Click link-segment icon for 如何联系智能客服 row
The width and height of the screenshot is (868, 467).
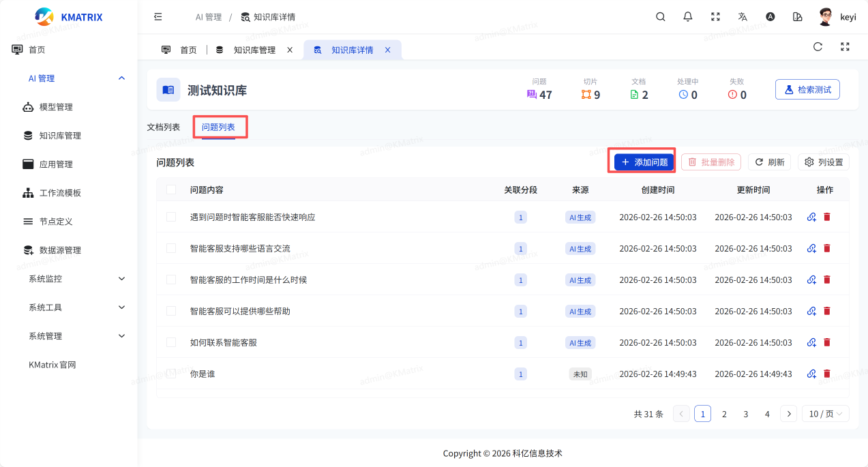coord(811,342)
